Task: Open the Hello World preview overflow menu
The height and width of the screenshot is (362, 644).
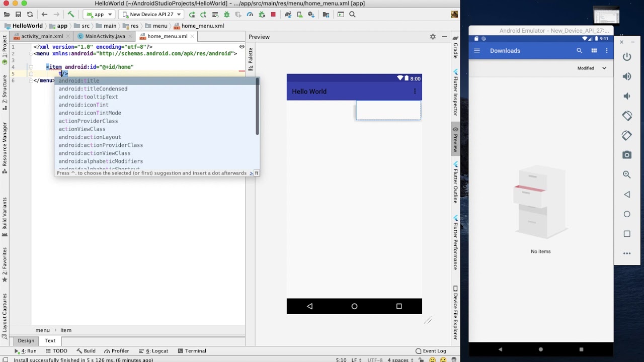Action: click(x=415, y=92)
